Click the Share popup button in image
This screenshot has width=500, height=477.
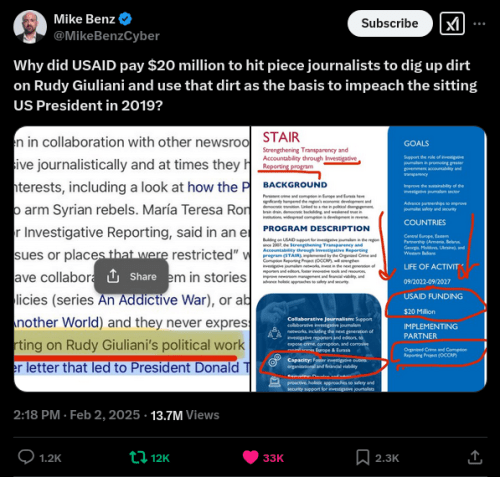(x=131, y=276)
